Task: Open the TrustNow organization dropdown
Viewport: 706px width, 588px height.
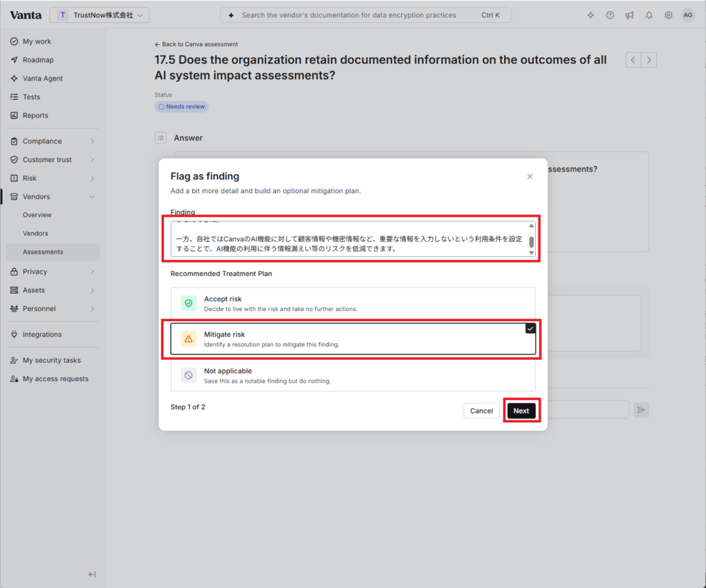Action: [99, 15]
